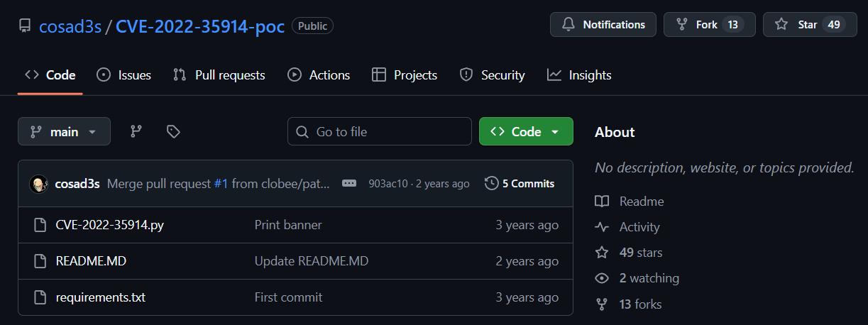The image size is (868, 325).
Task: Click the Go to file search field
Action: point(380,132)
